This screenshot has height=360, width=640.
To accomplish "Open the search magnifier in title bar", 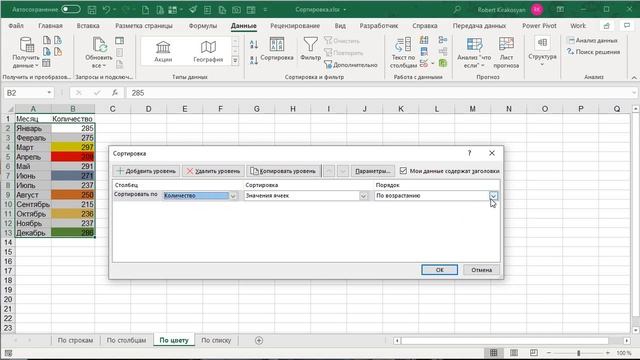I will [x=457, y=9].
